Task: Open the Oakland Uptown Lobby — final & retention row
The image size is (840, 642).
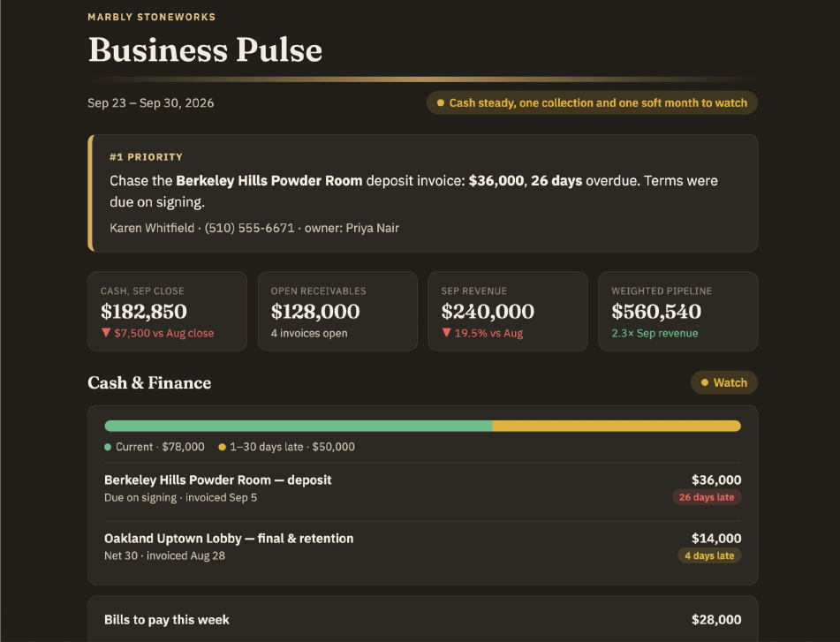Action: pyautogui.click(x=423, y=547)
